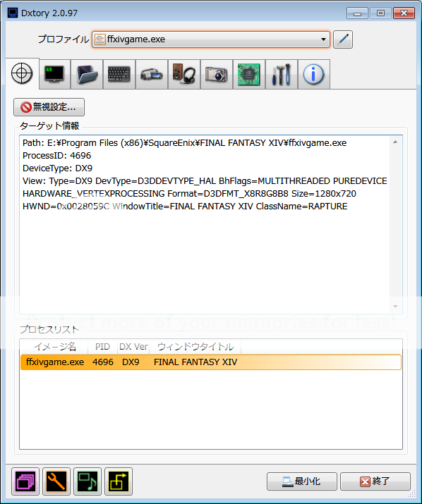The height and width of the screenshot is (504, 422).
Task: Click the DX Ver column header
Action: coord(133,347)
